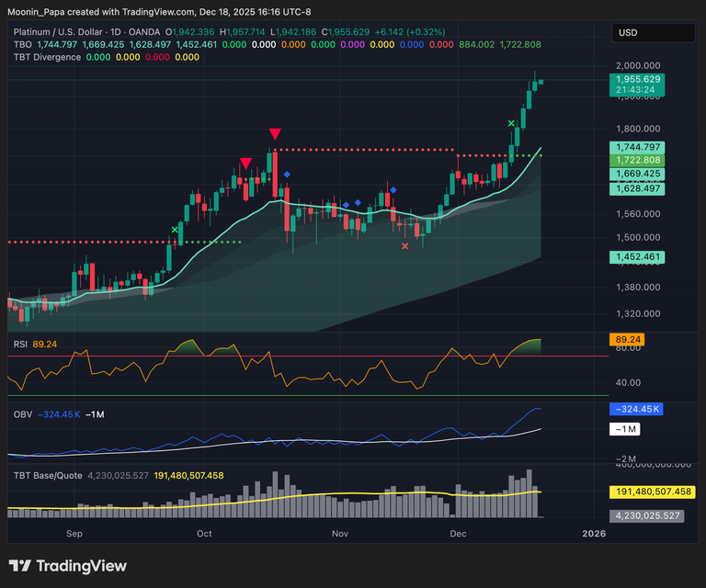Click the 1,452.461 price label on axis
Viewport: 706px width, 588px height.
pos(636,258)
